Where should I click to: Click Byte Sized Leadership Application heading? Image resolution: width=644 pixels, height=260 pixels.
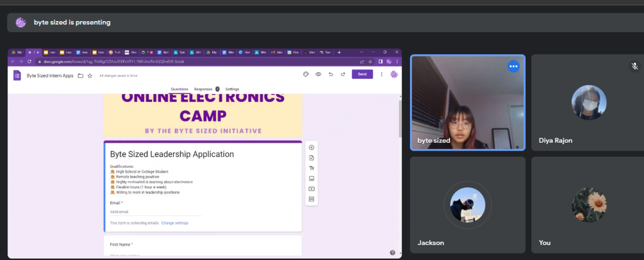point(172,154)
